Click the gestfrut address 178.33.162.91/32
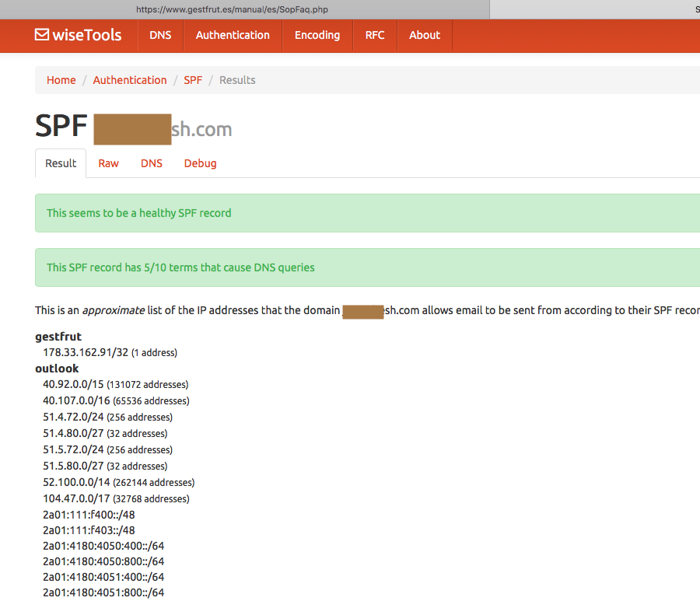The image size is (700, 615). coord(86,352)
